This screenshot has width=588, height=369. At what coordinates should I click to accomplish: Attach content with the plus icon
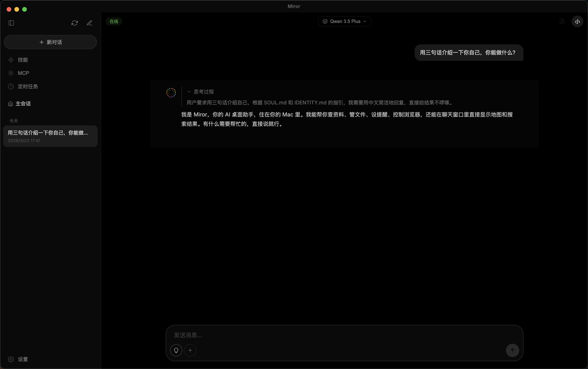click(x=190, y=350)
